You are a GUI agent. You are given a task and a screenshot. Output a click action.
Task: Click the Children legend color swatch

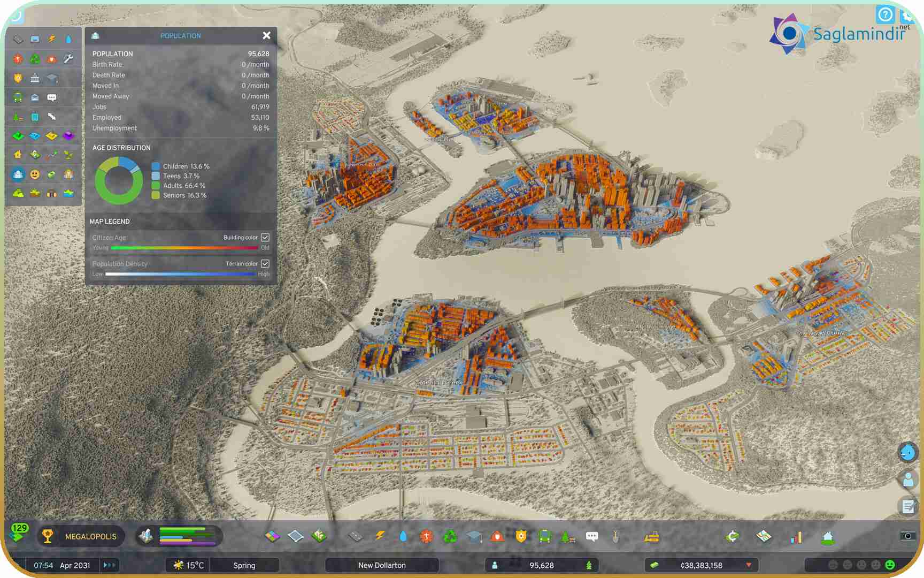pos(156,166)
